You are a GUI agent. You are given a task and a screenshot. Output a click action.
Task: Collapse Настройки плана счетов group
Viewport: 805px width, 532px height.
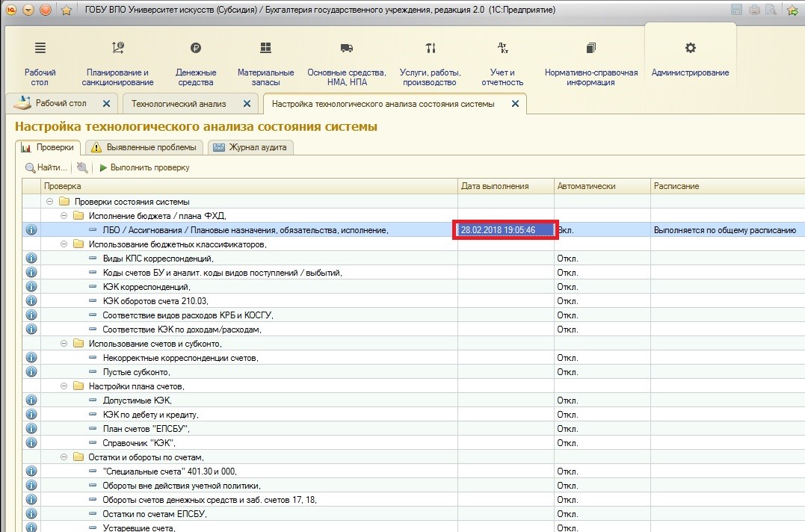(64, 386)
